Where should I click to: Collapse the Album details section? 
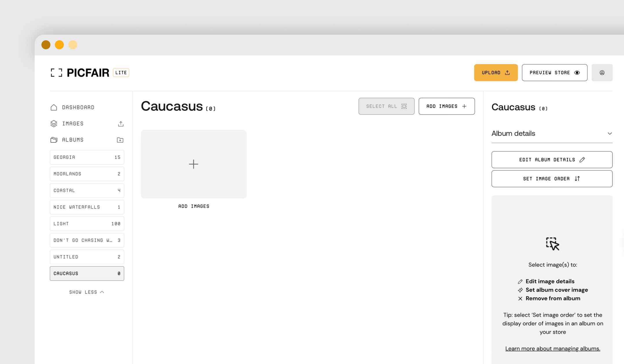610,133
